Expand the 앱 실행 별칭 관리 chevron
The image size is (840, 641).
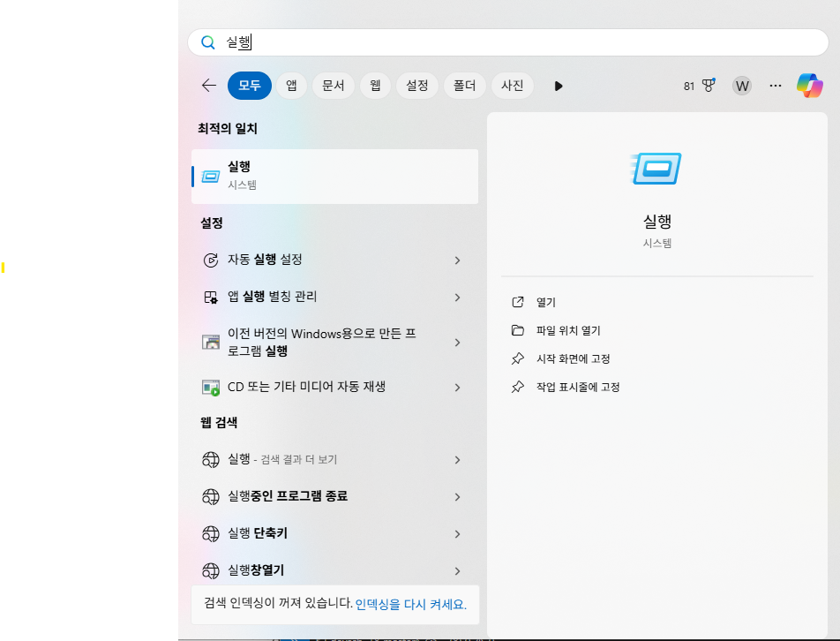457,297
